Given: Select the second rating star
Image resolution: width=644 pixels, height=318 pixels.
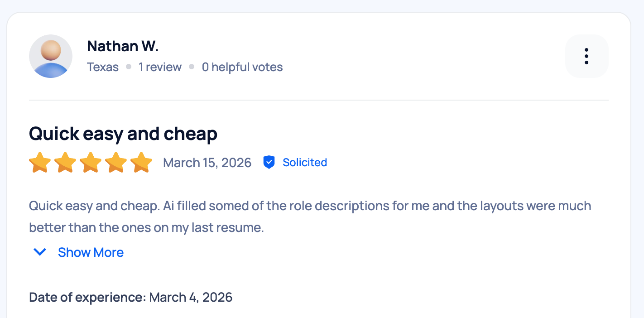Looking at the screenshot, I should [65, 162].
